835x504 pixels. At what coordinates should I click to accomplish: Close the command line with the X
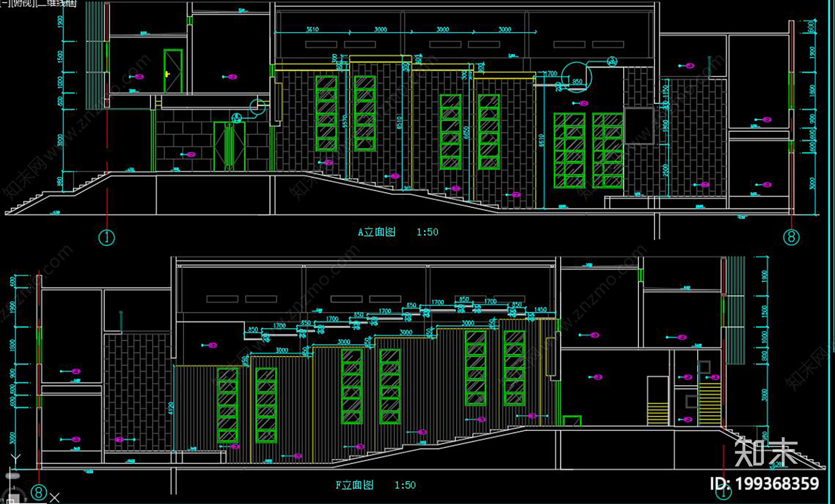click(55, 497)
